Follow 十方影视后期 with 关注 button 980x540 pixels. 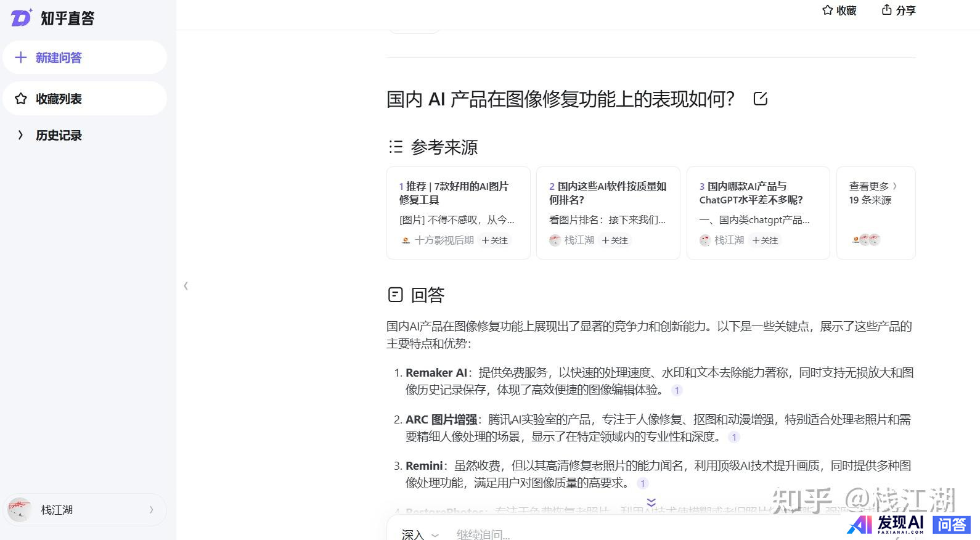pyautogui.click(x=495, y=240)
